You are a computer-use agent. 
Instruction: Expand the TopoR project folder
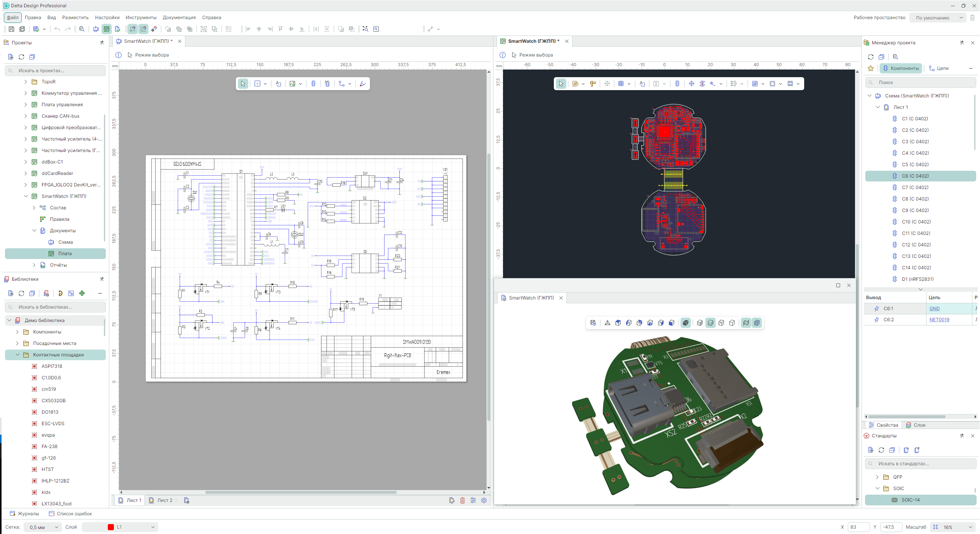(x=26, y=82)
